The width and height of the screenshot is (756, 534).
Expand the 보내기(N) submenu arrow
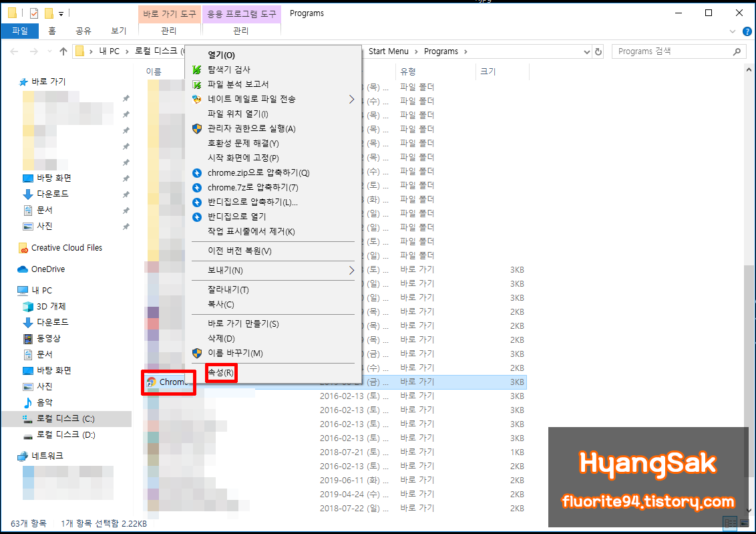coord(351,271)
